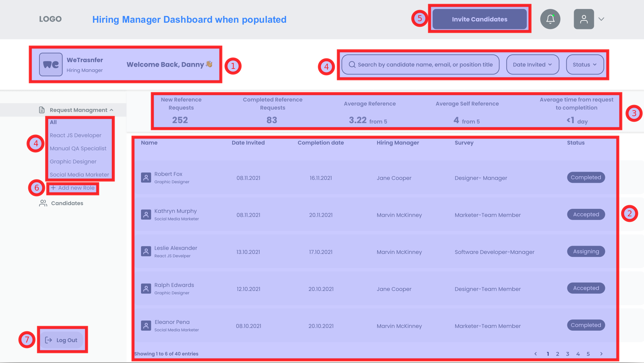Click the next page arrow in pagination

click(601, 354)
